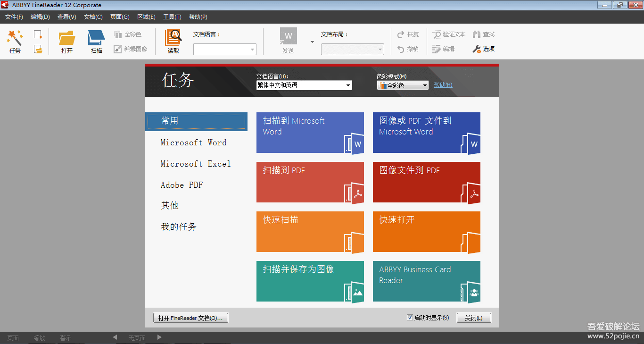Click the full color (全彩色) toolbar item
644x344 pixels.
point(128,34)
